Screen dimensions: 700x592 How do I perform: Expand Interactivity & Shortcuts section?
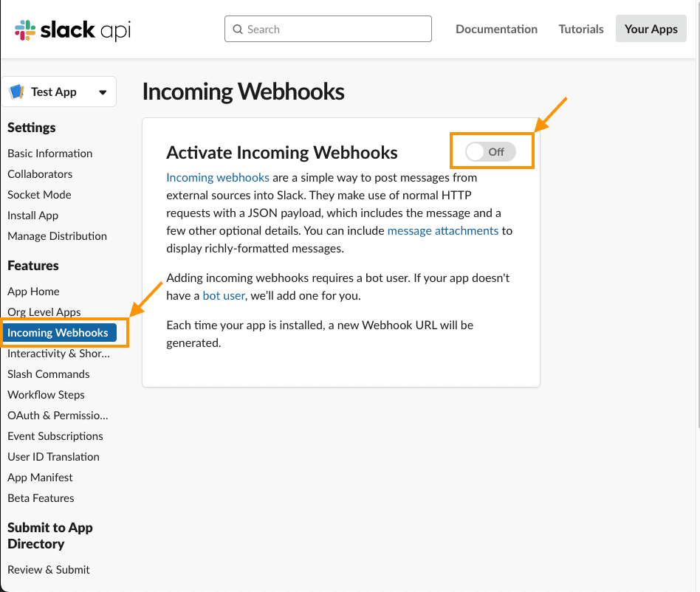(58, 353)
